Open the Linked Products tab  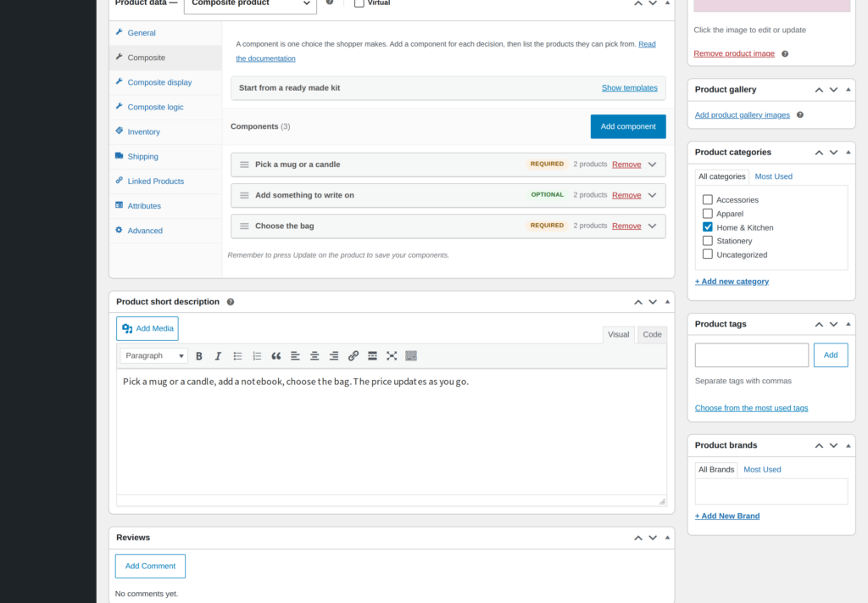coord(165,181)
